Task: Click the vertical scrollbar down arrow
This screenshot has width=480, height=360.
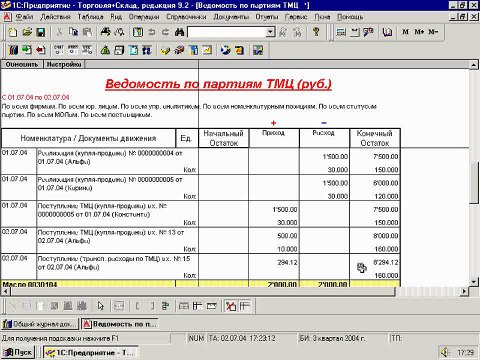Action: [x=474, y=282]
